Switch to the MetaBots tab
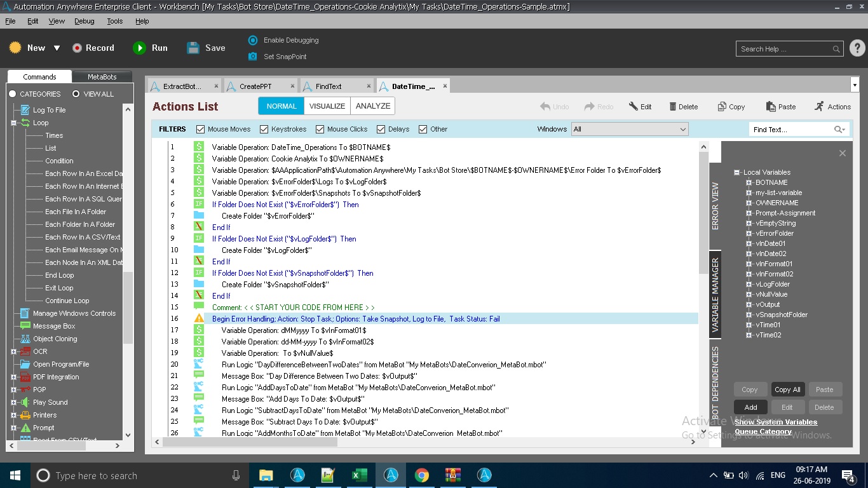 tap(102, 77)
